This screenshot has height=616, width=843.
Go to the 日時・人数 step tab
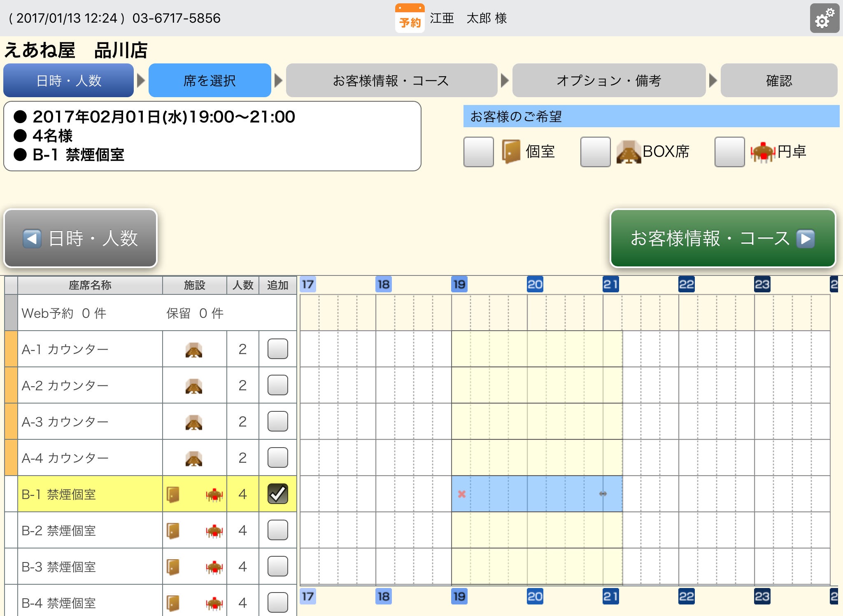pyautogui.click(x=69, y=80)
